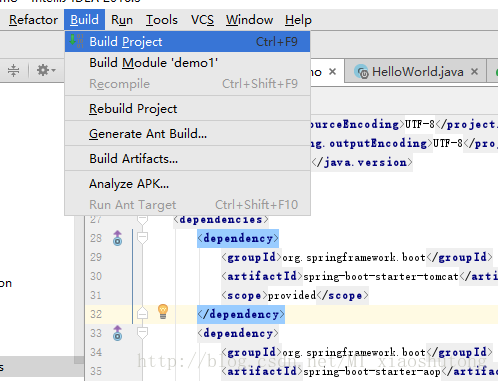Choose Rebuild Project menu entry

(x=187, y=109)
